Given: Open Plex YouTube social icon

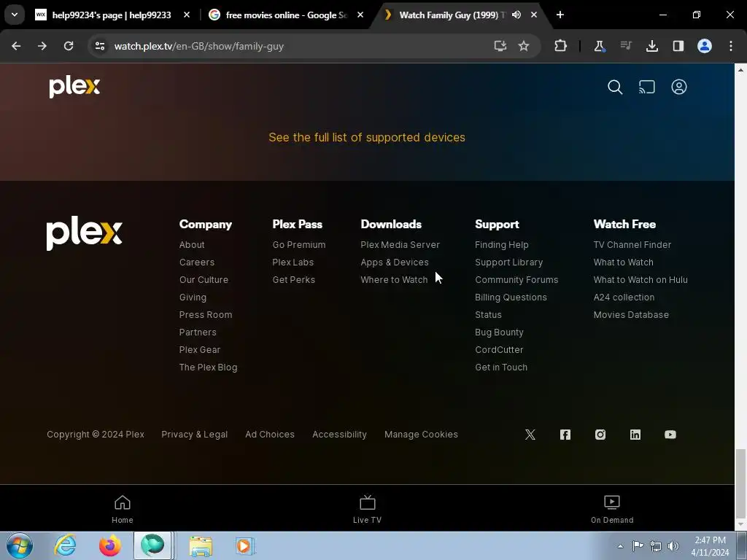Looking at the screenshot, I should coord(670,435).
